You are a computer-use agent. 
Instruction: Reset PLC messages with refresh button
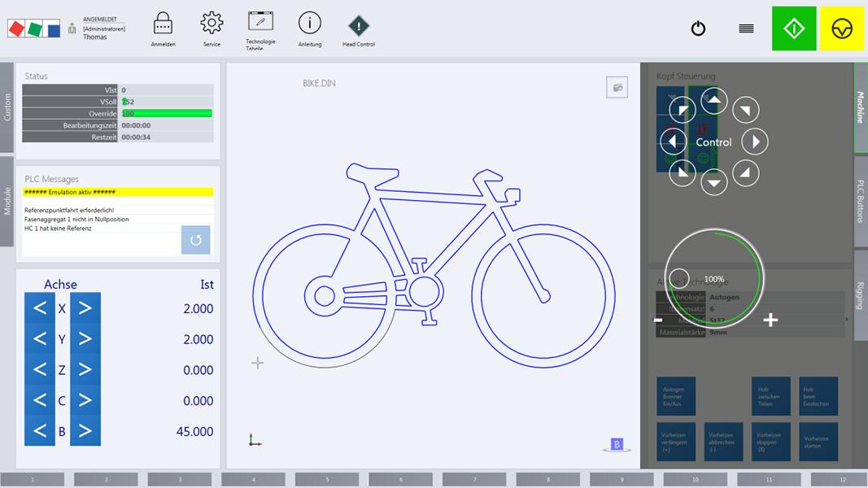click(195, 240)
